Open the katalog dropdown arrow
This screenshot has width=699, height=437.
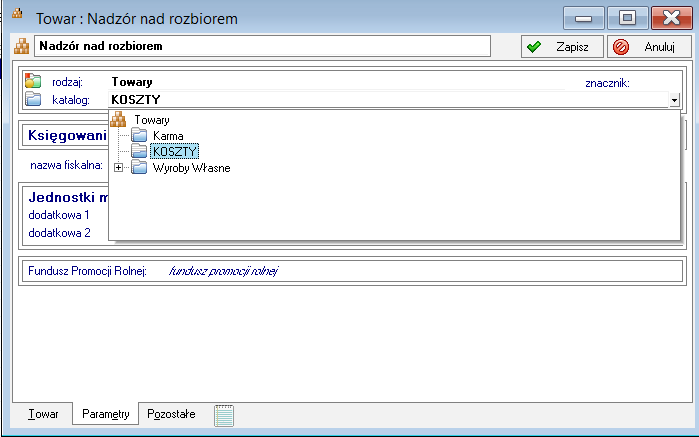coord(674,100)
